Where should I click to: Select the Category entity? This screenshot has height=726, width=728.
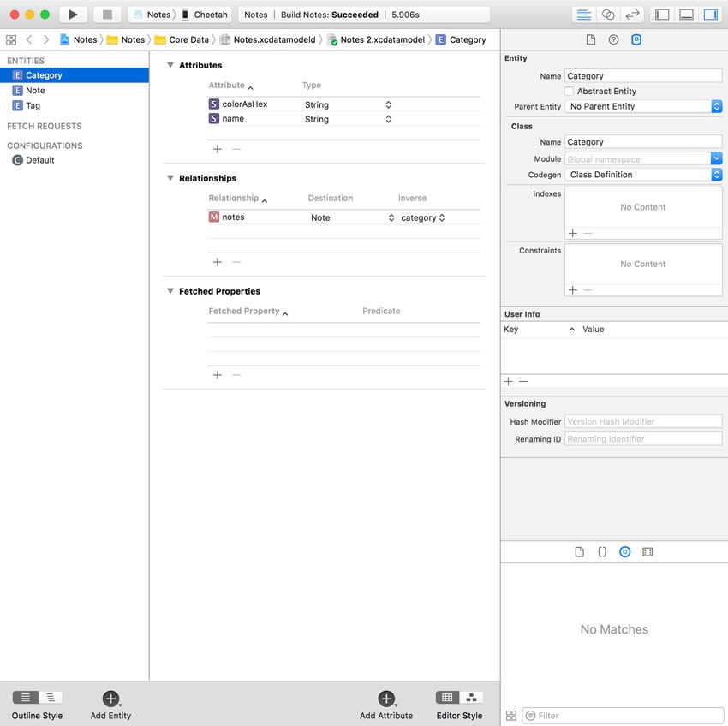75,75
